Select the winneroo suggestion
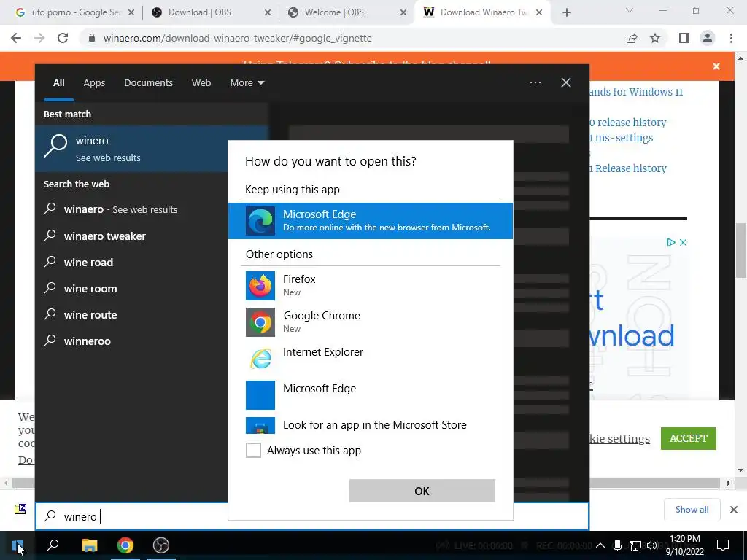The image size is (747, 560). [x=131, y=341]
